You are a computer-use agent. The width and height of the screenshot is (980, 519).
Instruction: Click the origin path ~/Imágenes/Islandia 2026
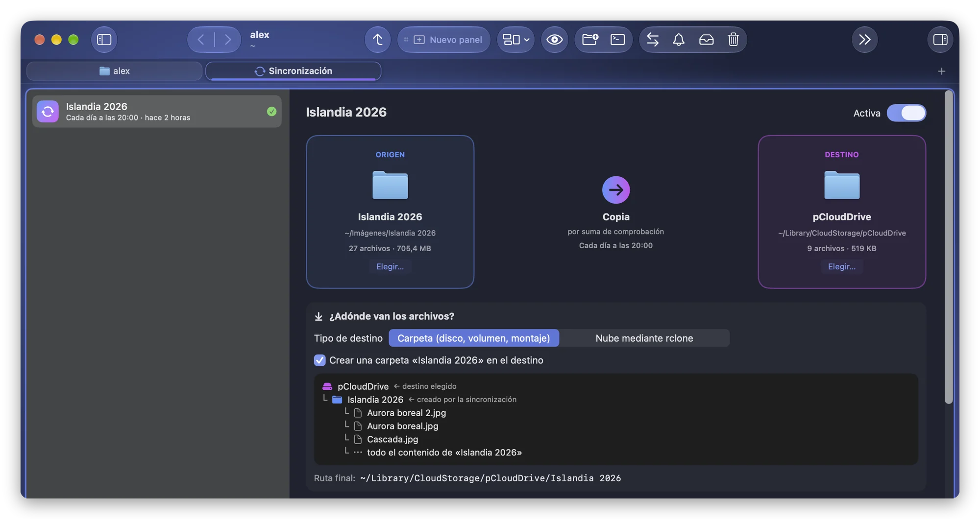click(x=390, y=234)
